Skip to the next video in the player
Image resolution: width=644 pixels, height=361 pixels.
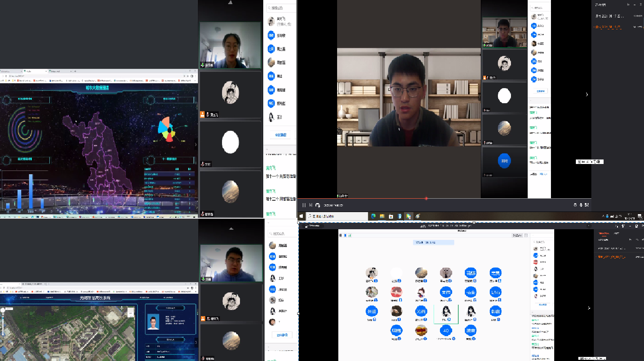pyautogui.click(x=311, y=205)
